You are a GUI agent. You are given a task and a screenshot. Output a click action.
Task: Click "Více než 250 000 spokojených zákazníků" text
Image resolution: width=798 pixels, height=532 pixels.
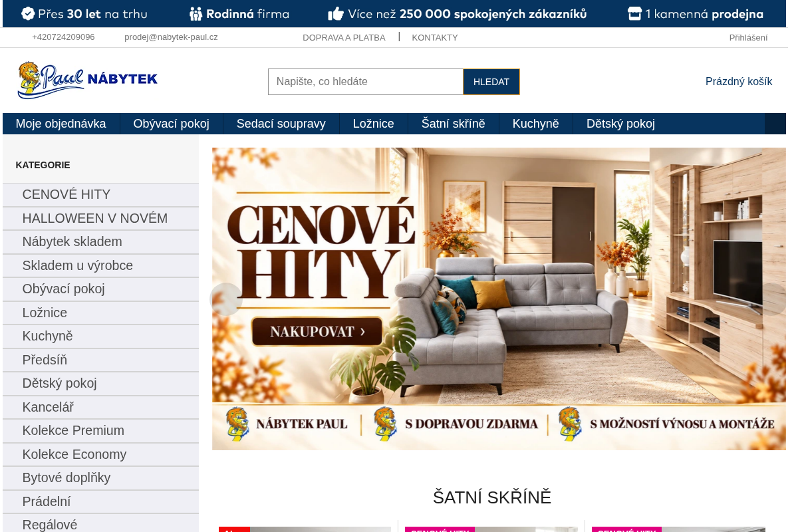467,14
